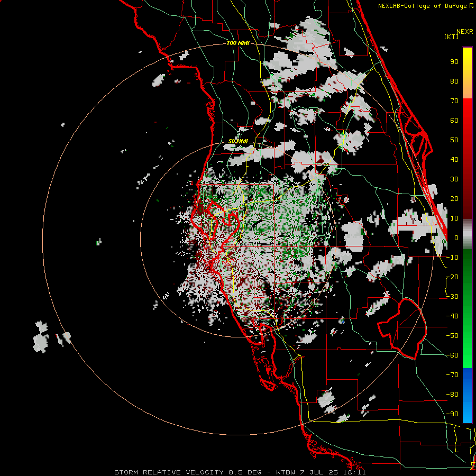Click the -70 scale label
476x476 pixels.
452,375
